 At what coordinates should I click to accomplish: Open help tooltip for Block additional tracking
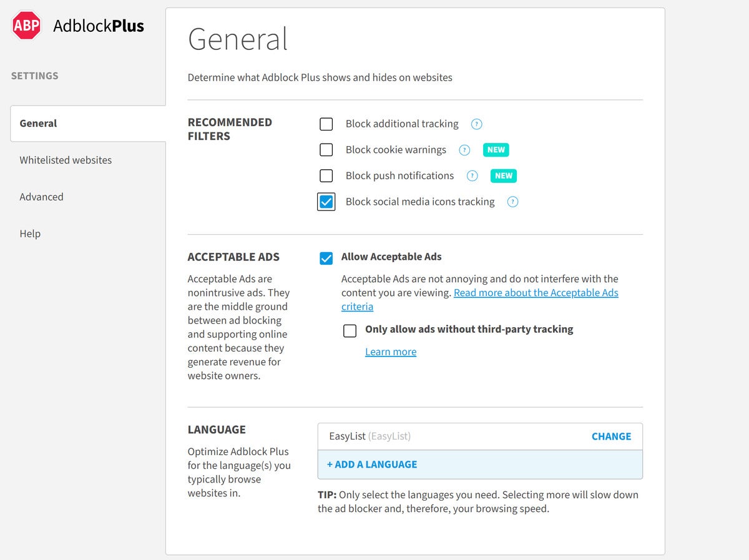pyautogui.click(x=477, y=124)
